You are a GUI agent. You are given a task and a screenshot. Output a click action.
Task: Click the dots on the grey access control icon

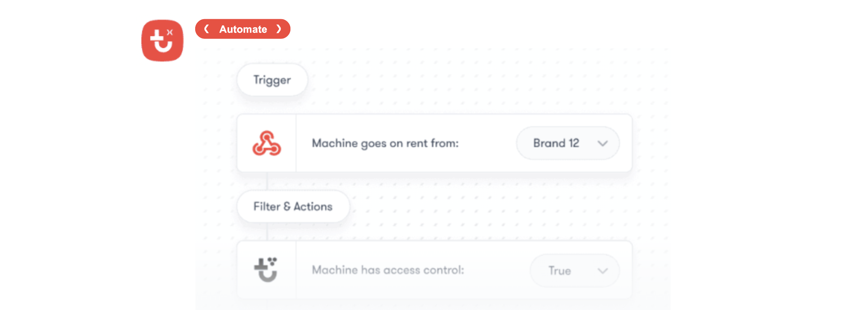coord(272,261)
